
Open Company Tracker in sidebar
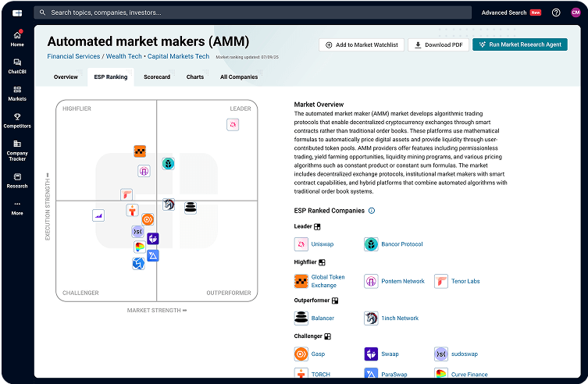[17, 150]
